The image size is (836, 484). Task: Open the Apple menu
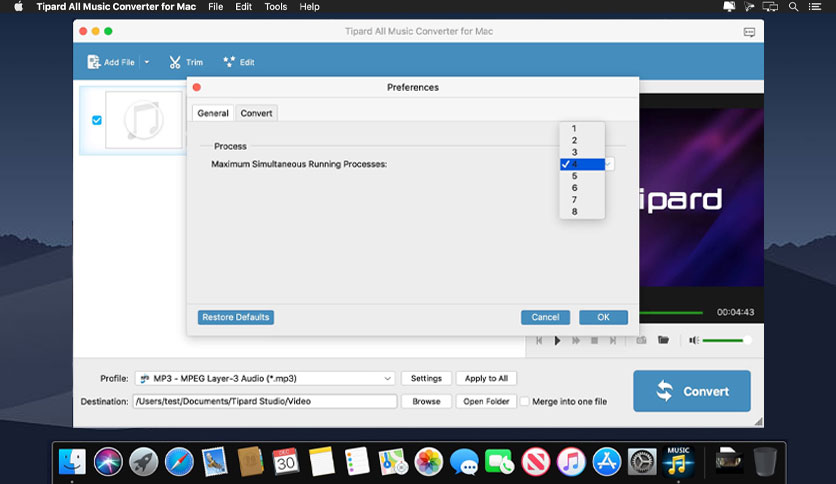click(x=19, y=7)
